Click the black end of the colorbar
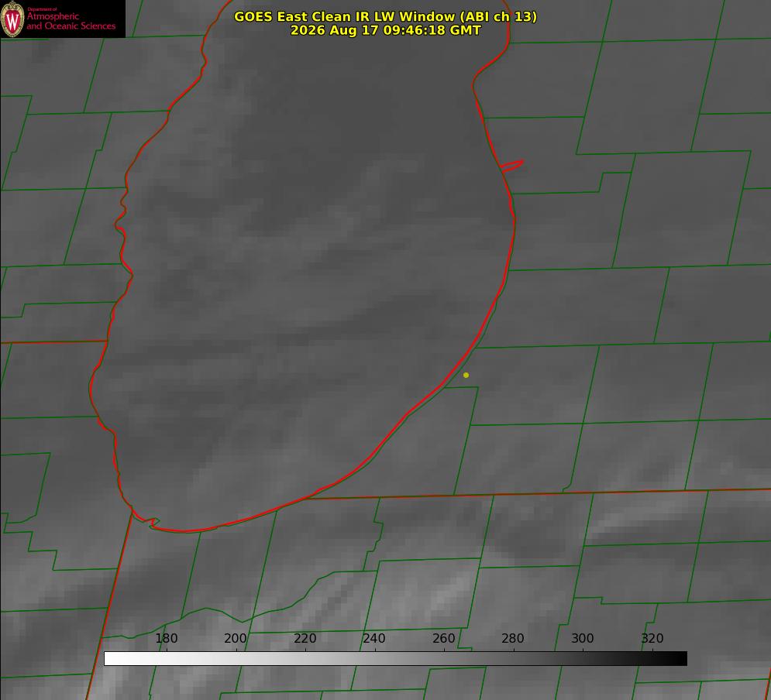The height and width of the screenshot is (700, 771). click(x=677, y=659)
